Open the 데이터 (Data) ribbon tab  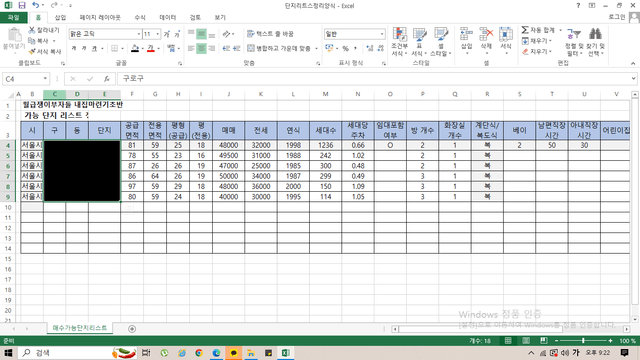click(x=168, y=18)
